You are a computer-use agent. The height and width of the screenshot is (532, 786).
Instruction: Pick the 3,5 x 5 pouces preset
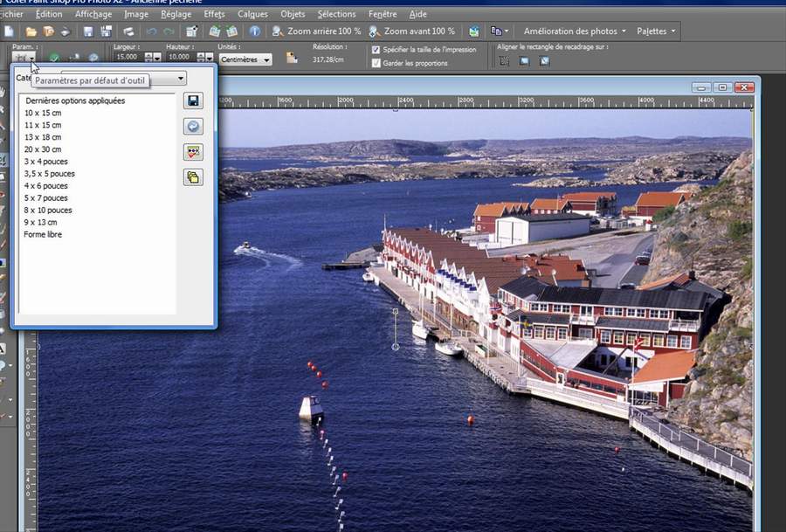(x=50, y=174)
